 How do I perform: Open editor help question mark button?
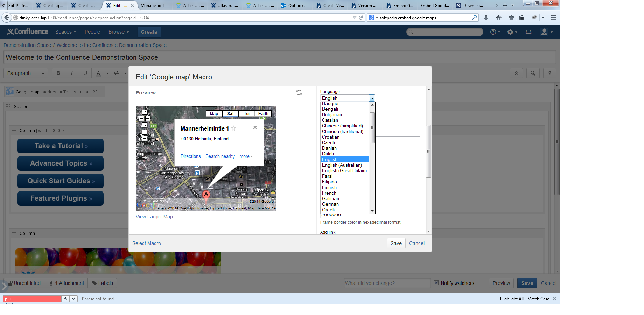coord(550,73)
